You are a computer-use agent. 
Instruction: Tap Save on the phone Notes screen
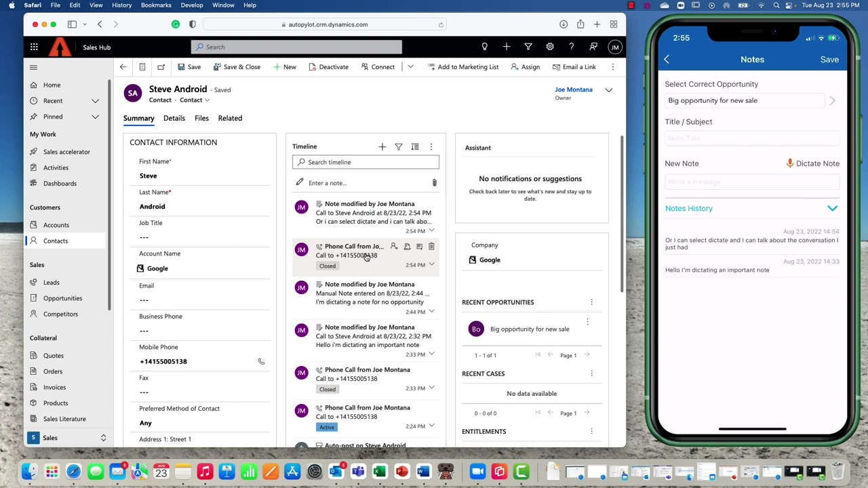coord(829,60)
